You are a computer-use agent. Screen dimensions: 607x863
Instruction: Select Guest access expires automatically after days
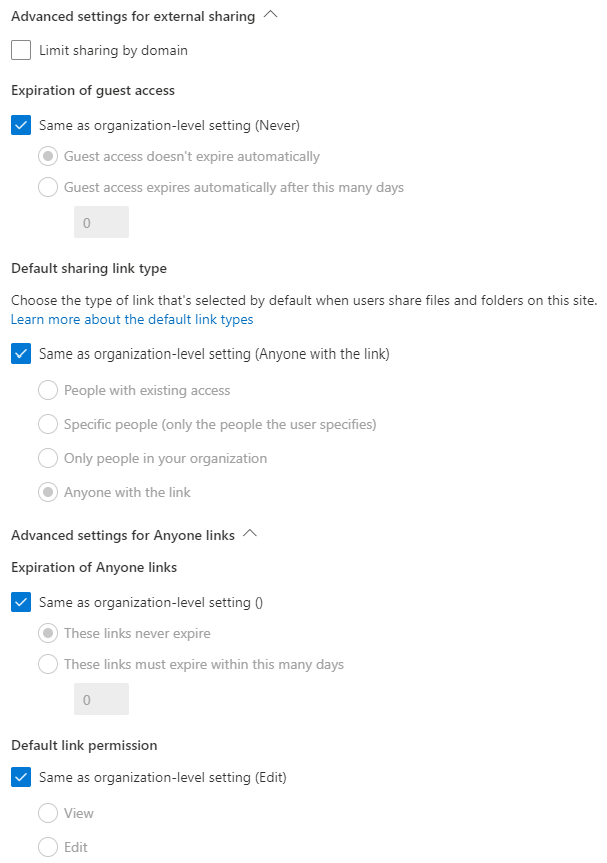coord(48,187)
